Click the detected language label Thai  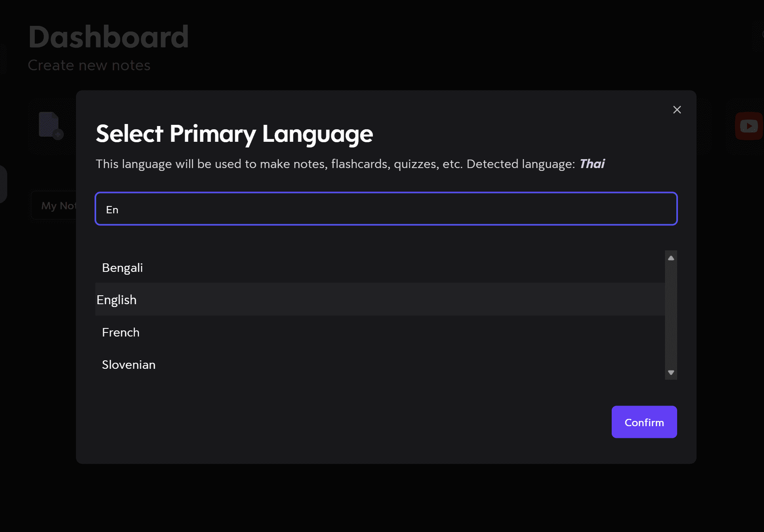[x=591, y=164]
